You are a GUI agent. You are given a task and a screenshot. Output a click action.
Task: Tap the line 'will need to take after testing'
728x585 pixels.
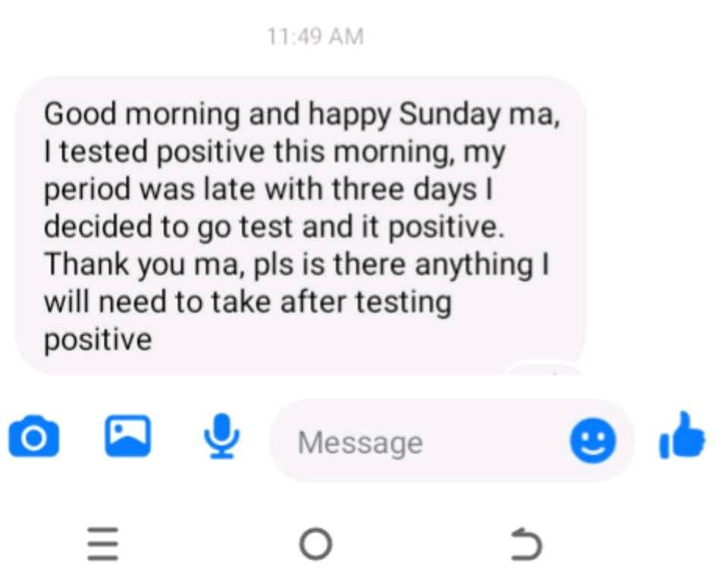pos(247,302)
